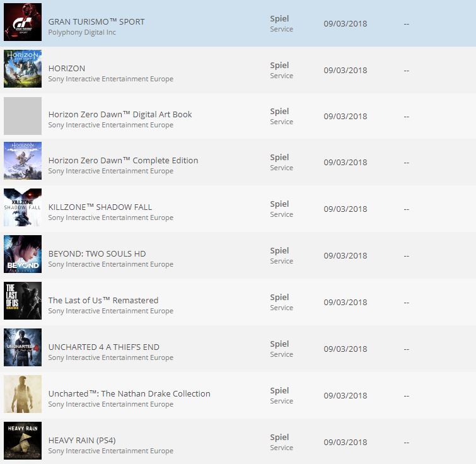The image size is (476, 464).
Task: Open Horizon Zero Dawn™ Digital Art Book title
Action: (120, 114)
